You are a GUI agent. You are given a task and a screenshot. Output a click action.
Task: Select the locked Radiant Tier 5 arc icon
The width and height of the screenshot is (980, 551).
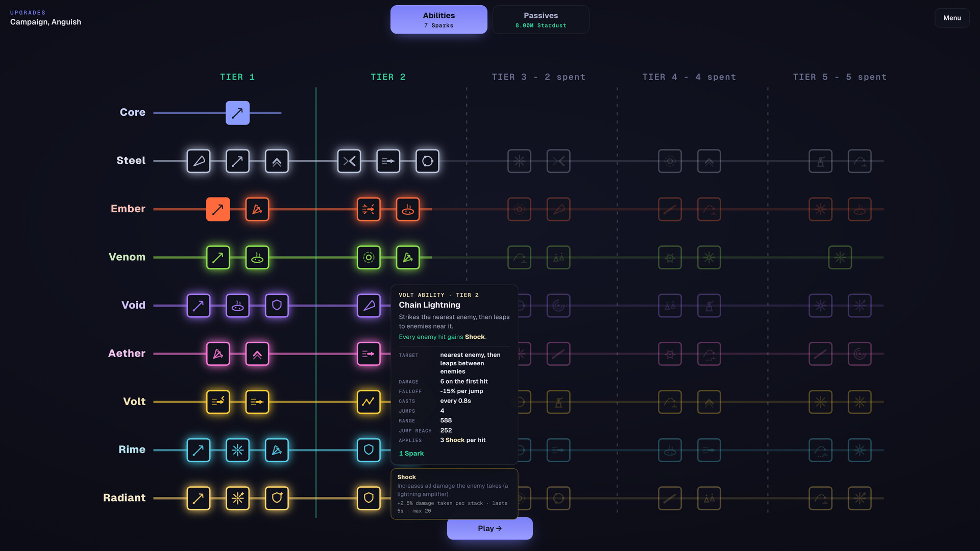pyautogui.click(x=820, y=498)
